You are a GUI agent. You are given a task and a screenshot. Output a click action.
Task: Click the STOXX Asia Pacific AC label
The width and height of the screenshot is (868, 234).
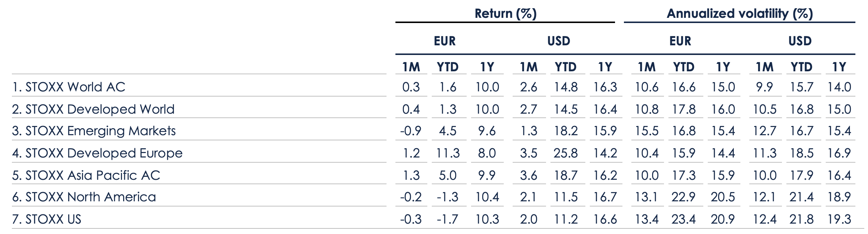86,175
